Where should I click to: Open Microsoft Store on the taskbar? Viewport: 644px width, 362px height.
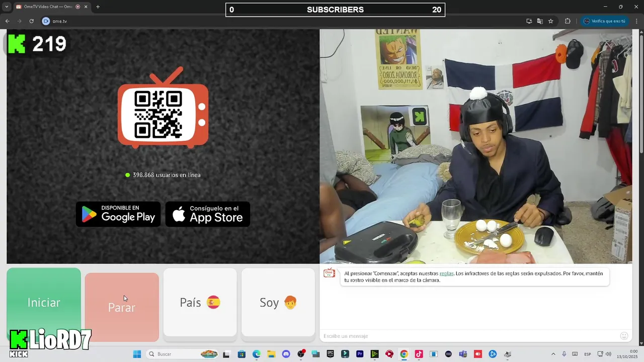coord(242,354)
